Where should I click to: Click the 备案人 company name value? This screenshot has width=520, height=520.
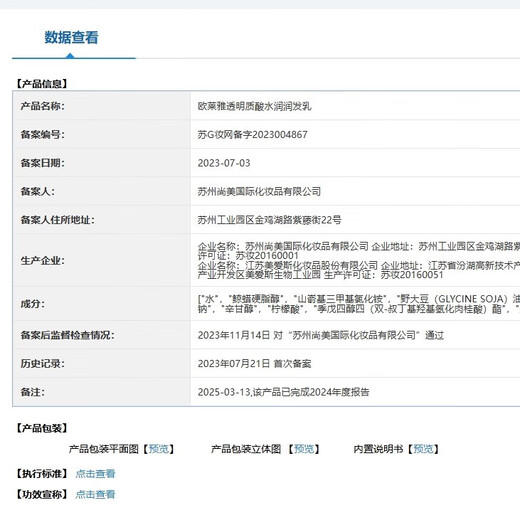click(x=259, y=191)
